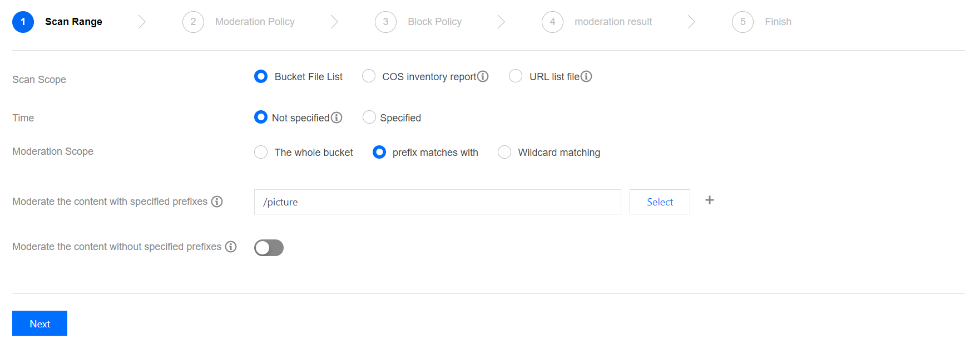Screen dimensions: 980x348
Task: Go to the Block Policy step
Action: (x=434, y=22)
